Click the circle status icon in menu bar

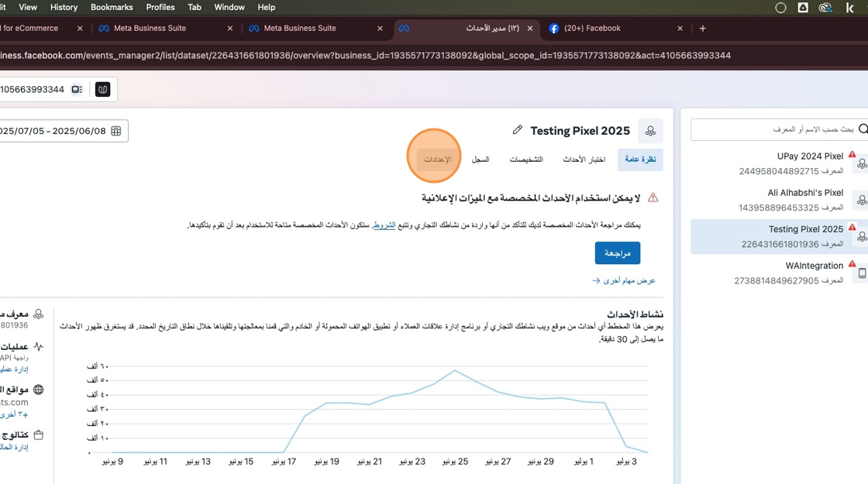coord(780,8)
